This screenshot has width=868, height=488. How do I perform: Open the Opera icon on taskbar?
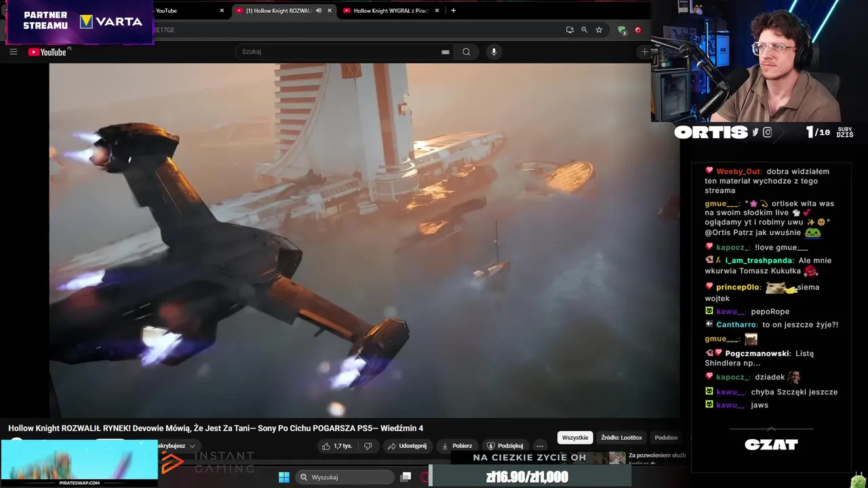[425, 477]
